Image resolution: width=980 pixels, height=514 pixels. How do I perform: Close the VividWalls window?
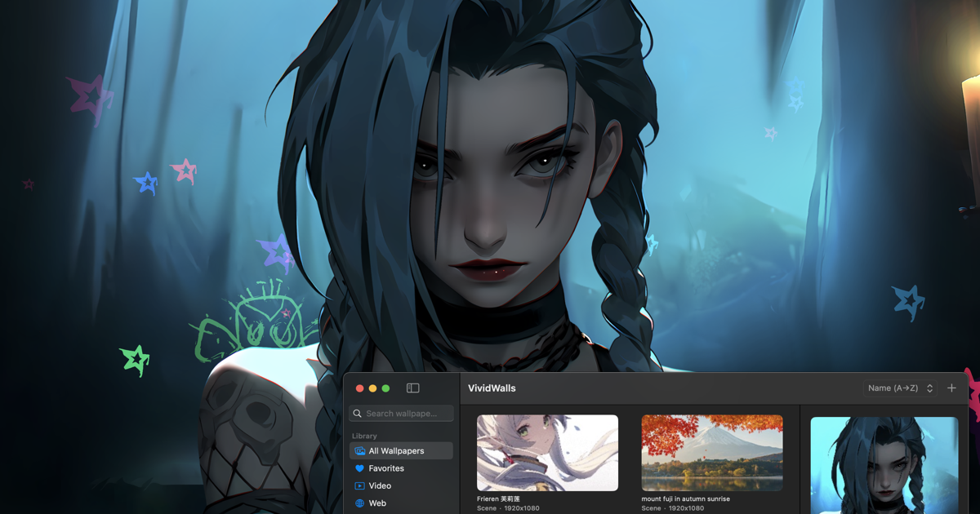pos(359,388)
